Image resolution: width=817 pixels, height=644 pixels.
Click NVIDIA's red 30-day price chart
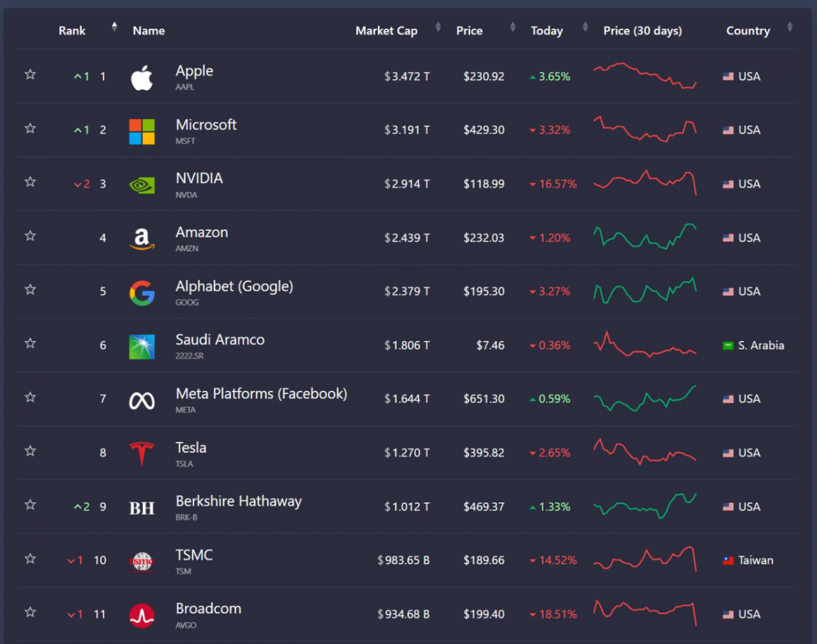[x=645, y=182]
